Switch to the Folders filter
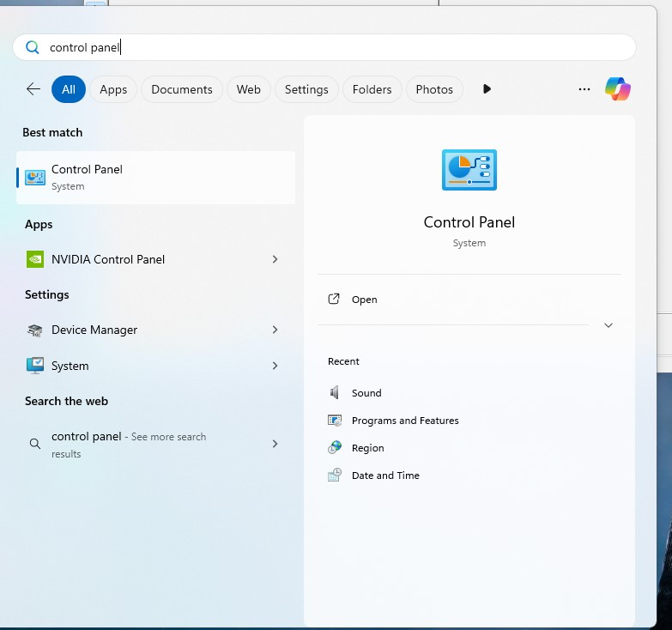Viewport: 672px width, 630px height. click(372, 89)
